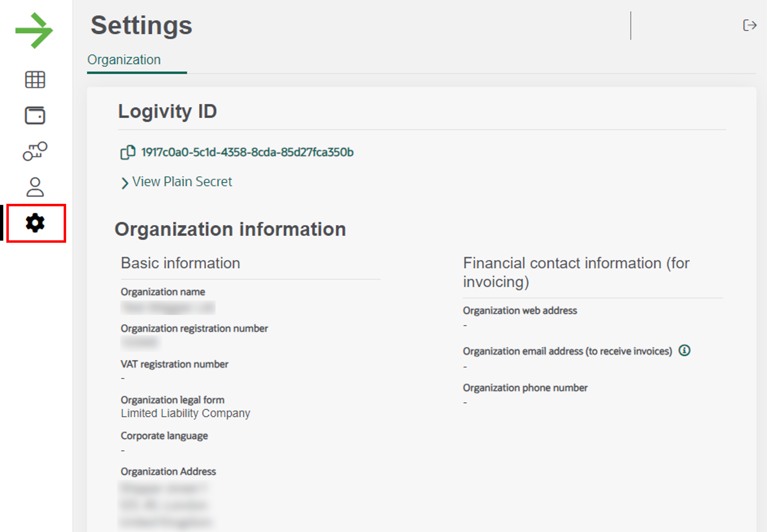
Task: Switch to the Organization tab
Action: coord(124,59)
